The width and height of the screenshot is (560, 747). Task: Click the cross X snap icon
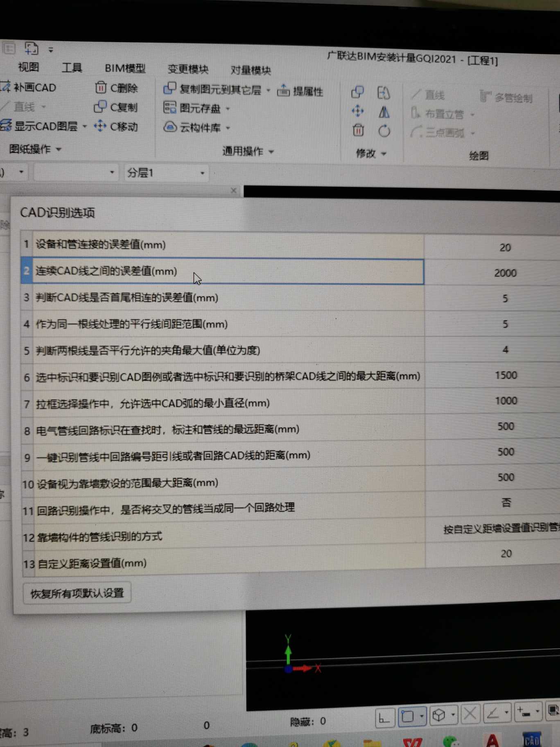click(x=470, y=714)
